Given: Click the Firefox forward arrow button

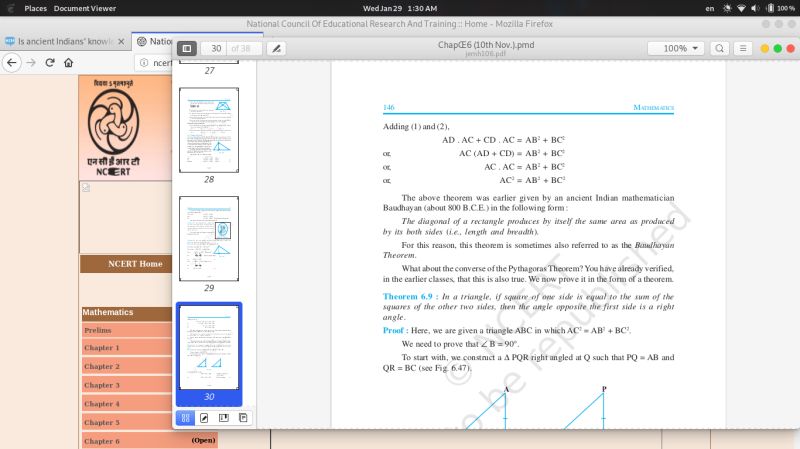Looking at the screenshot, I should click(31, 62).
